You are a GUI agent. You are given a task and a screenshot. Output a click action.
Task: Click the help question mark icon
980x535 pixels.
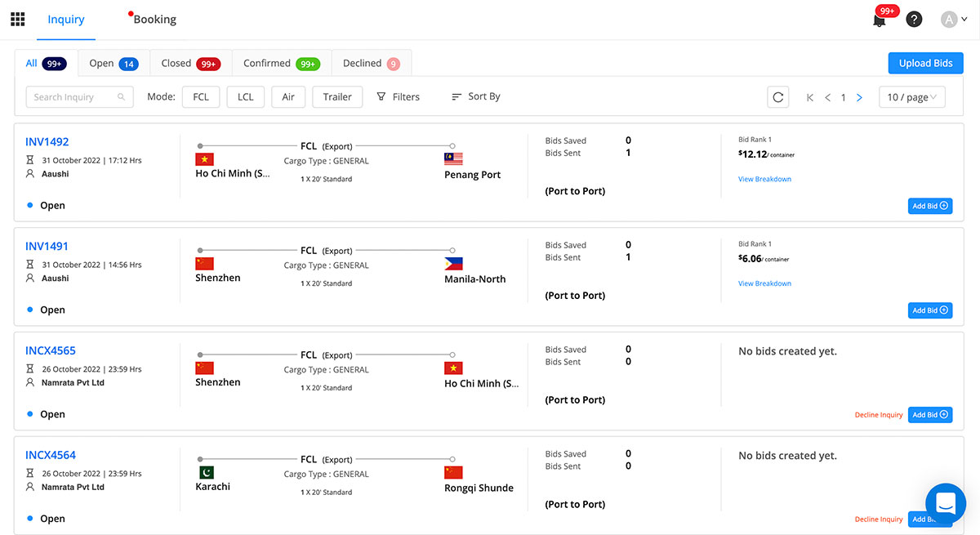915,19
